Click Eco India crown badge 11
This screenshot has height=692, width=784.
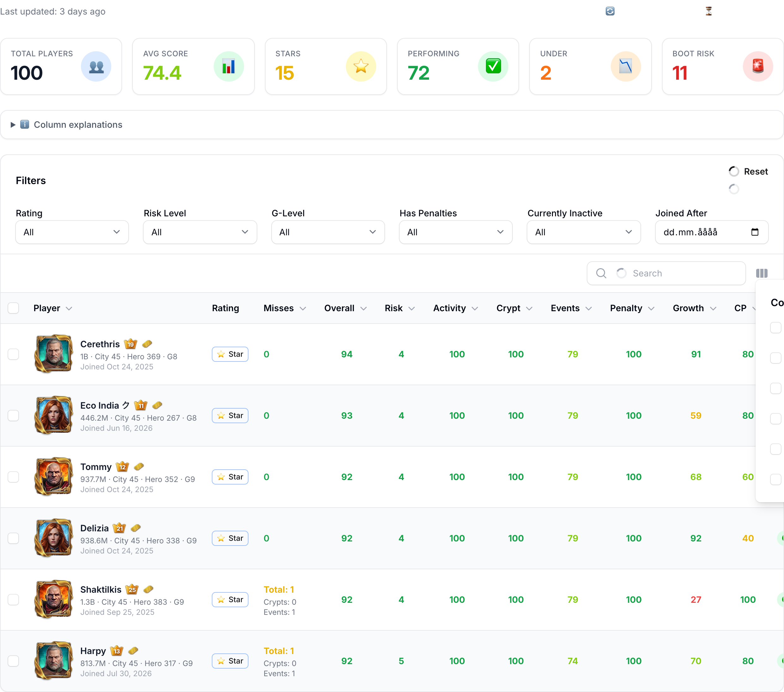[x=141, y=405]
